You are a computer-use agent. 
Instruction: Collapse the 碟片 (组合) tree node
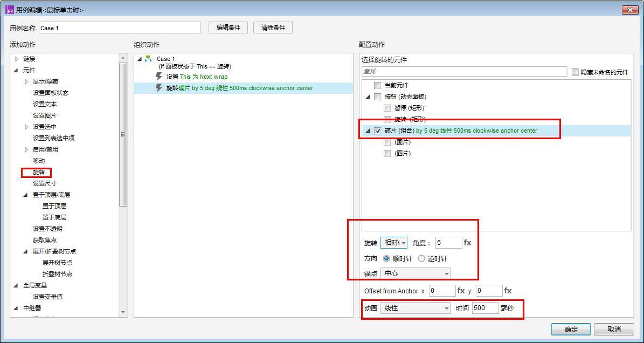[x=368, y=131]
